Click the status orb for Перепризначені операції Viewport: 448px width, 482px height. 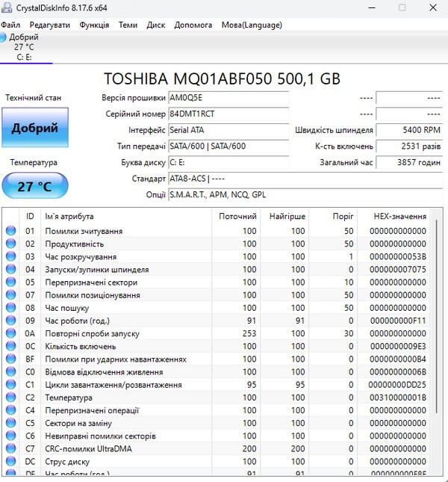click(10, 410)
